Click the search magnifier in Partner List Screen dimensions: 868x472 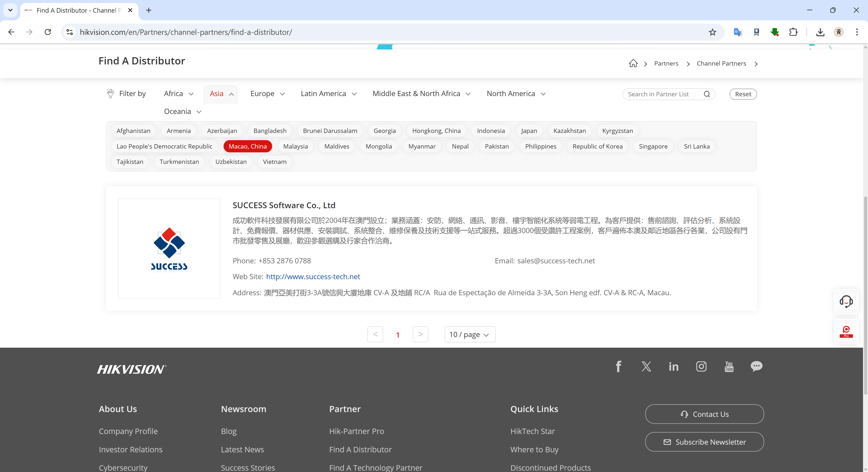(707, 94)
